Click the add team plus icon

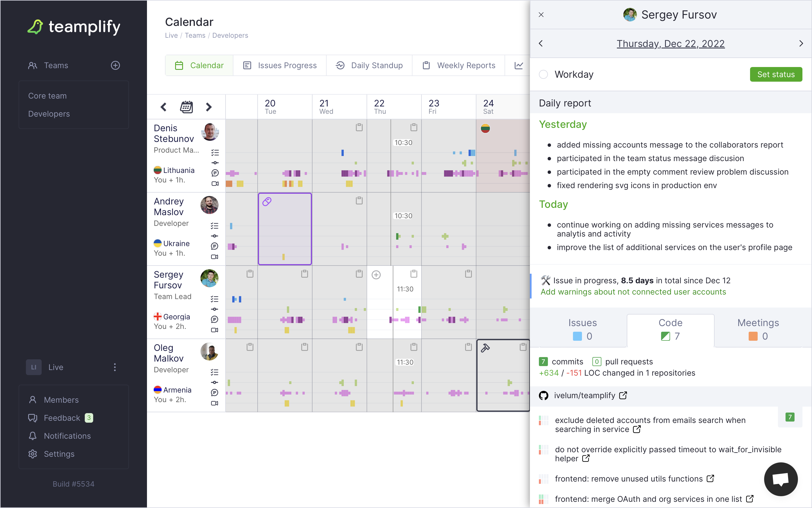tap(115, 65)
